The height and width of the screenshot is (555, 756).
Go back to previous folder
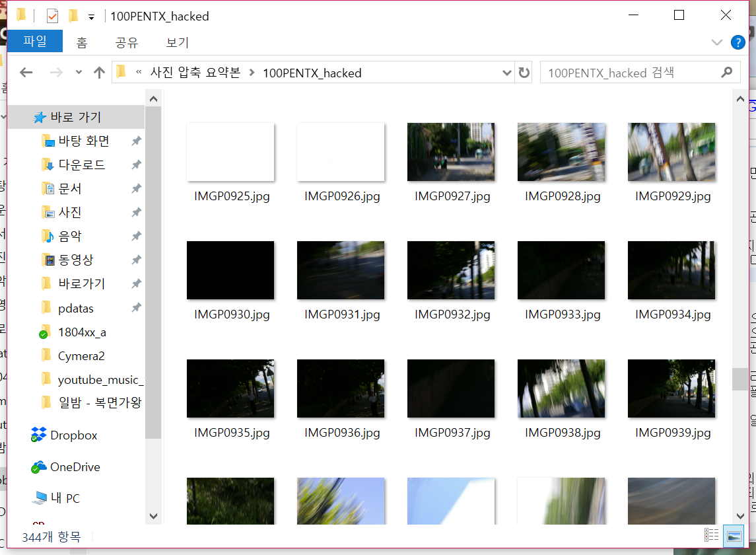pyautogui.click(x=26, y=73)
